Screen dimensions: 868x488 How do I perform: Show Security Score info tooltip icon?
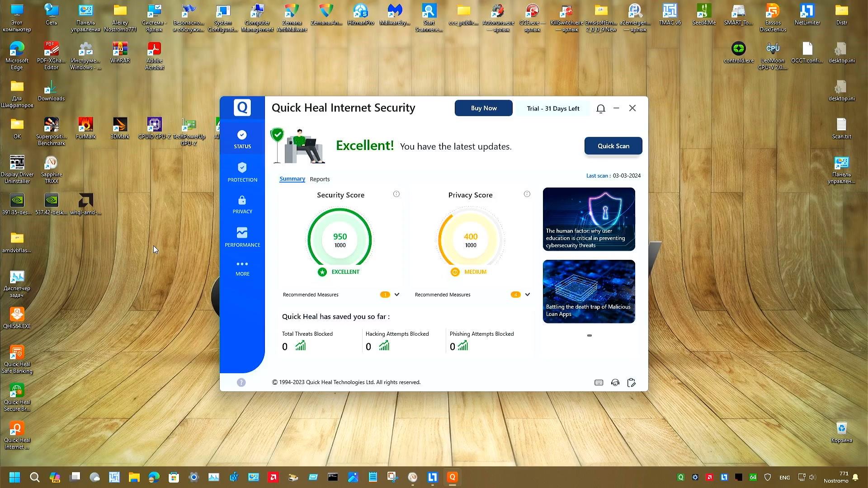(x=396, y=194)
